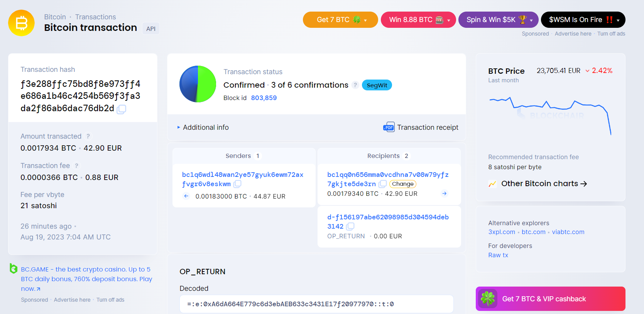644x314 pixels.
Task: Copy the sender address bc1q6wdl48wan
Action: [237, 184]
